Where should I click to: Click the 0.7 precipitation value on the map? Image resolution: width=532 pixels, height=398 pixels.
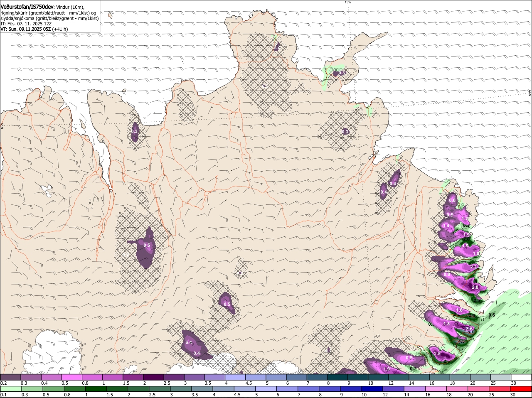coord(413,369)
